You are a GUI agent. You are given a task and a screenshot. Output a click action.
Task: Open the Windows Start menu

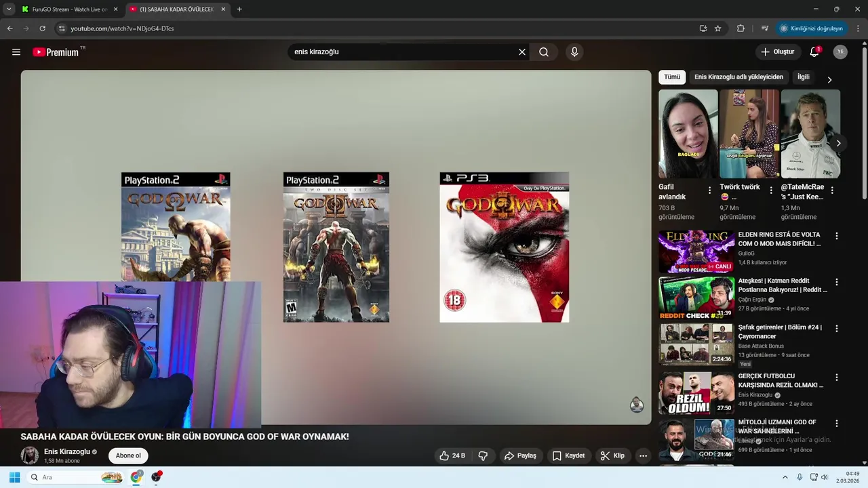pos(14,477)
